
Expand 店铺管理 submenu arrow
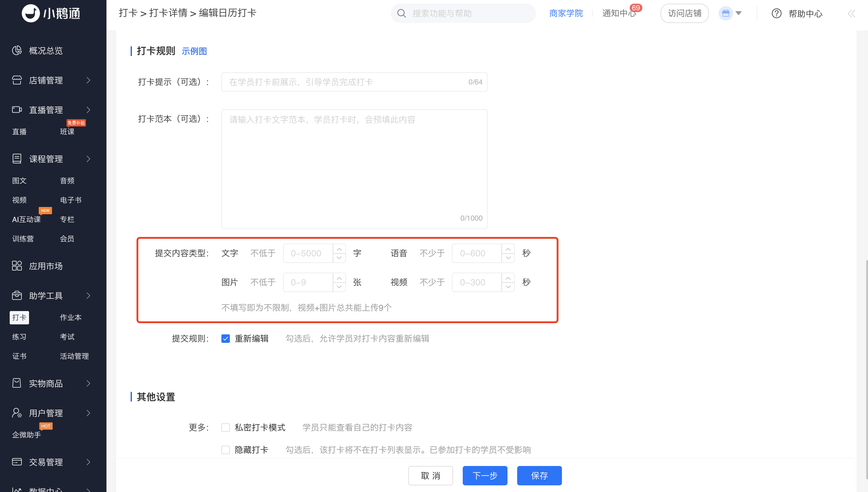pos(89,80)
